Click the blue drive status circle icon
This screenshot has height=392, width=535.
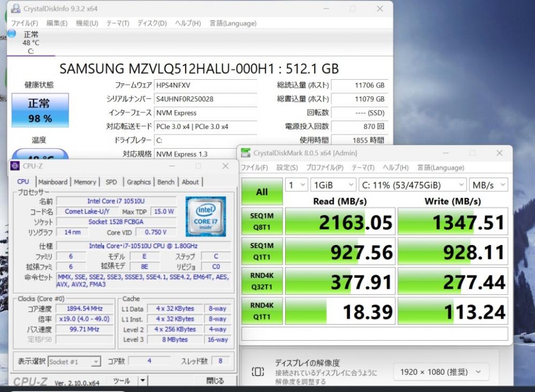[12, 34]
